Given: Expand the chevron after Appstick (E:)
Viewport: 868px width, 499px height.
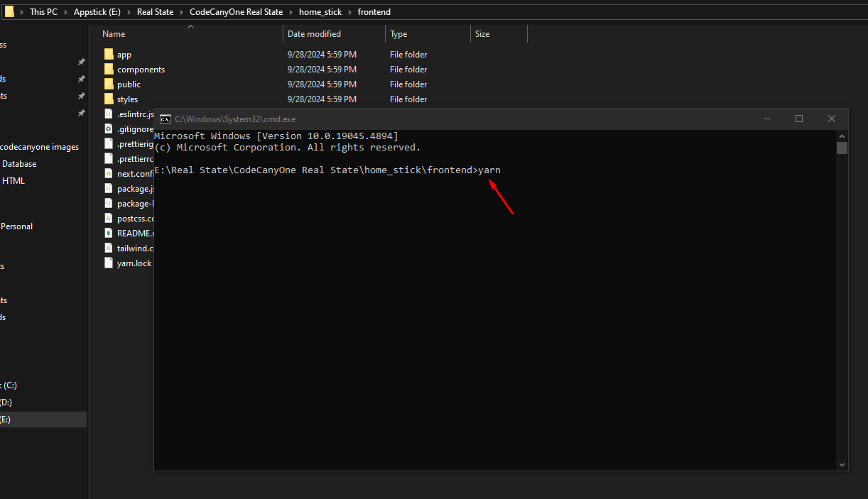Looking at the screenshot, I should 129,12.
